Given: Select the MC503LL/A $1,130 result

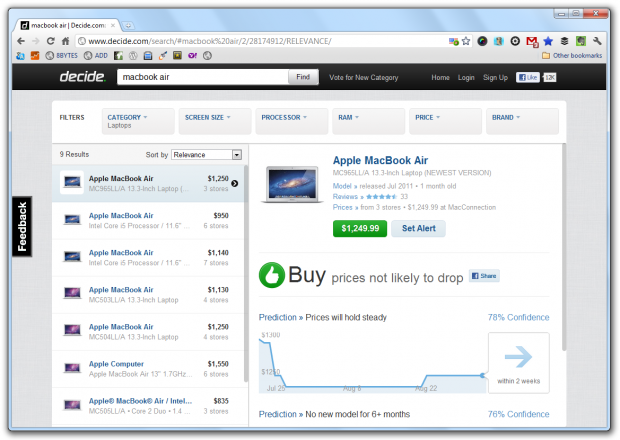Looking at the screenshot, I should point(148,295).
